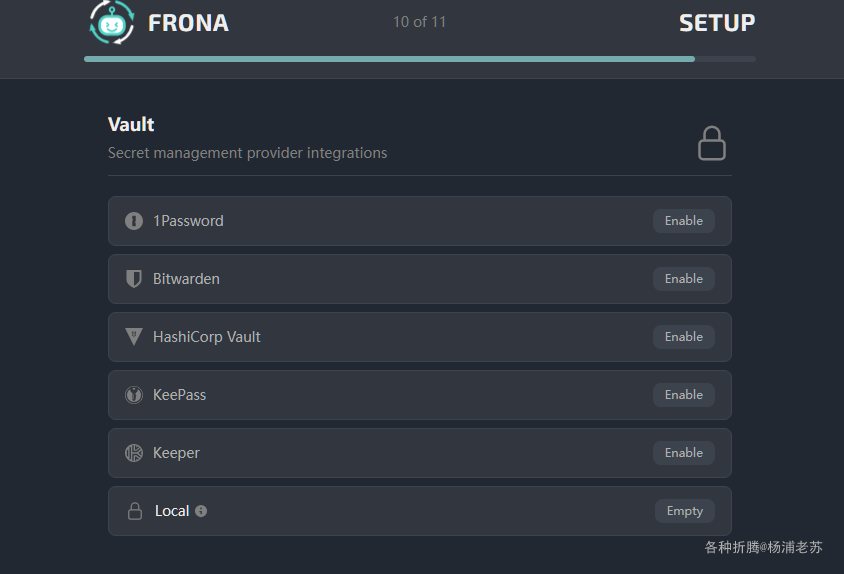Click the HashiCorp Vault triangle icon
Screen dimensions: 844x574
pos(134,337)
